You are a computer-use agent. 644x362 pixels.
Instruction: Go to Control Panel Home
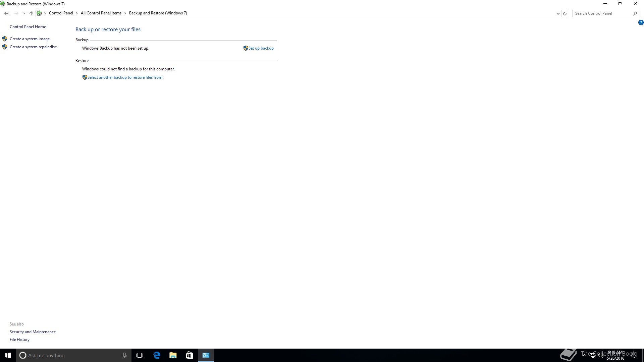click(28, 27)
